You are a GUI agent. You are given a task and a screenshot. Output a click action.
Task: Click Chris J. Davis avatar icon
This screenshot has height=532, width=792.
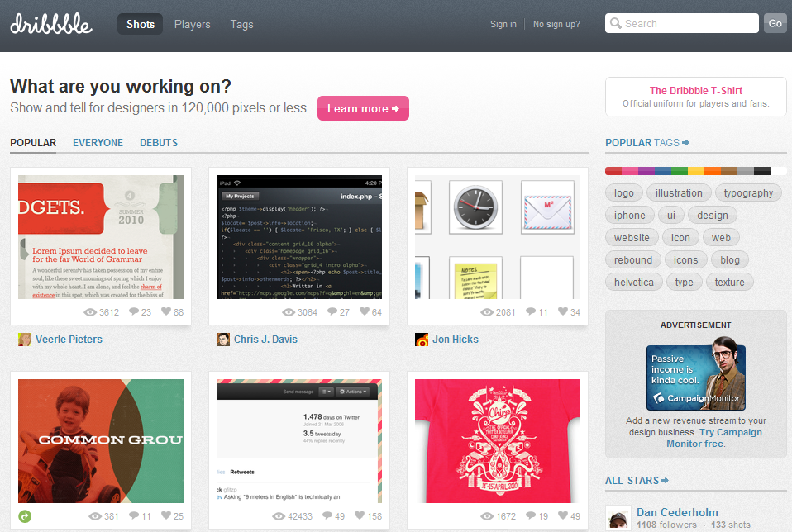tap(222, 340)
